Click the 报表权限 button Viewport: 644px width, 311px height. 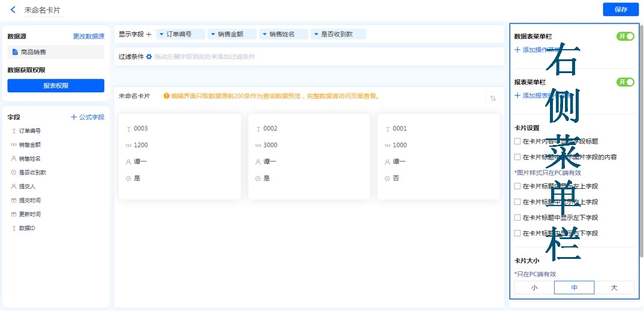56,86
